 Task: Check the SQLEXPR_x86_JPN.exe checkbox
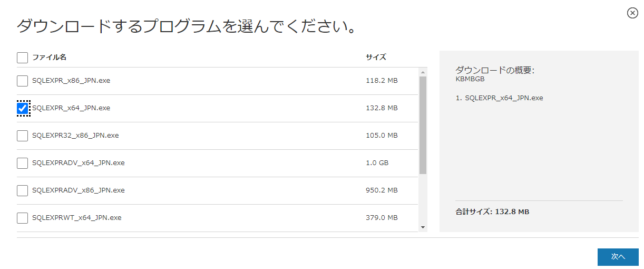tap(22, 81)
